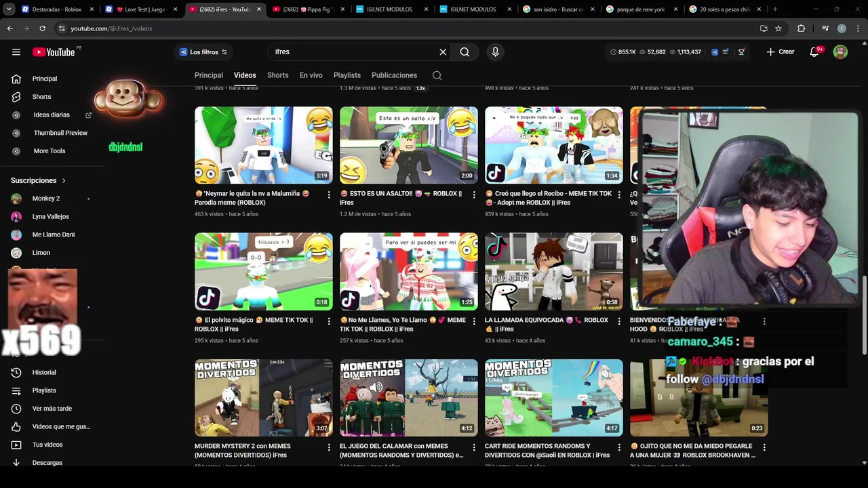
Task: Open the tab search dropdown arrow
Action: (9, 9)
